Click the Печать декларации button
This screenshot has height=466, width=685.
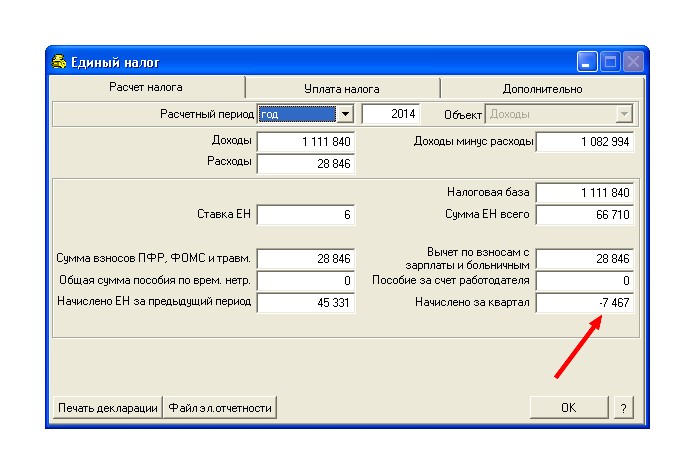107,408
